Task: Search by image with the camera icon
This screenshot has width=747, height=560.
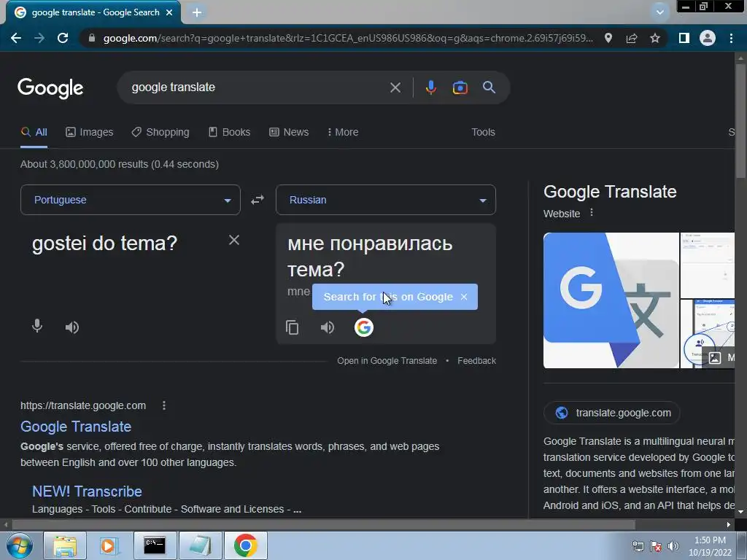Action: [x=460, y=87]
